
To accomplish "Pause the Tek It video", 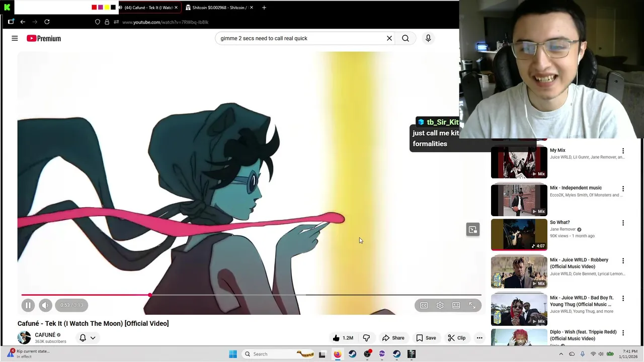I will coord(28,305).
